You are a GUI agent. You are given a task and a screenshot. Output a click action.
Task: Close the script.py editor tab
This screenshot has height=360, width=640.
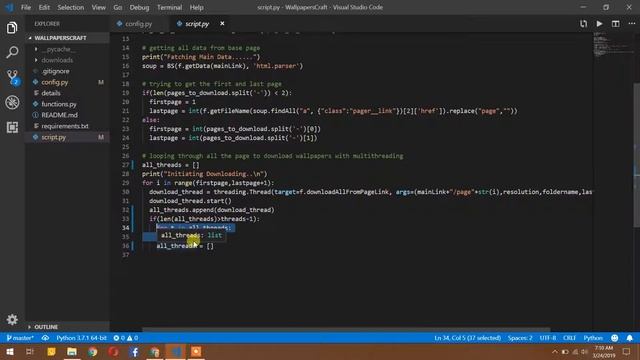click(x=222, y=24)
